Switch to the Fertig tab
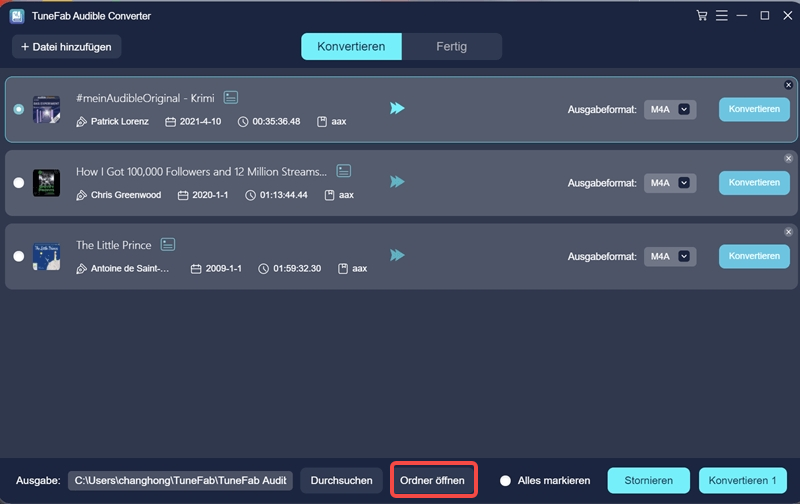The width and height of the screenshot is (800, 504). 452,46
